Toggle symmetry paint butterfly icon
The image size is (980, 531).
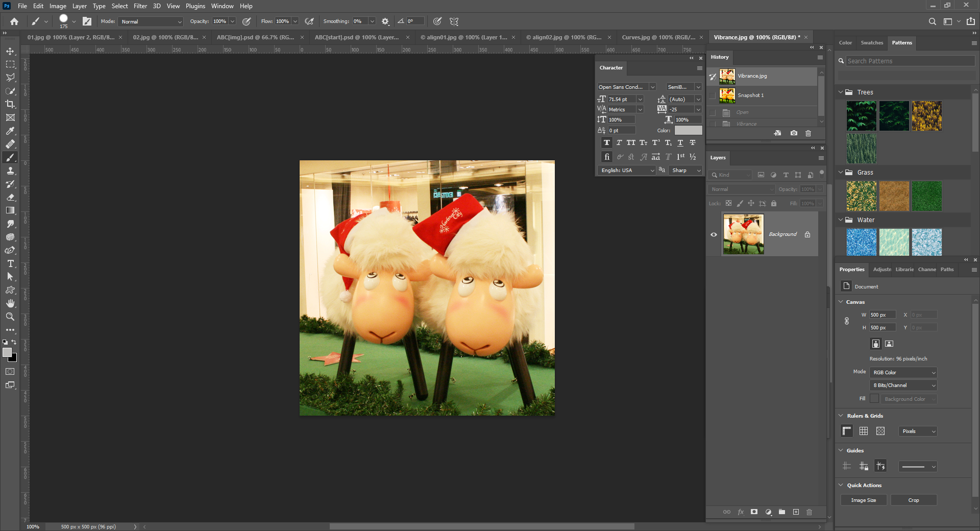454,21
